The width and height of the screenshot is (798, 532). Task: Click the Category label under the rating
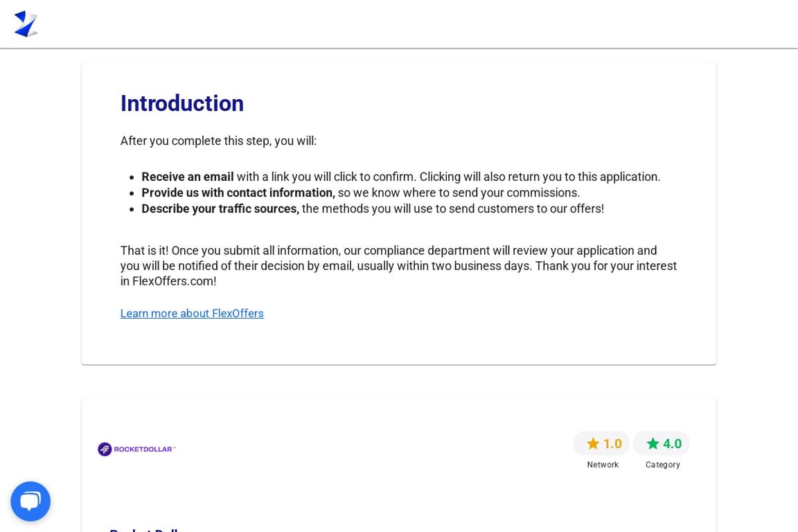point(662,465)
